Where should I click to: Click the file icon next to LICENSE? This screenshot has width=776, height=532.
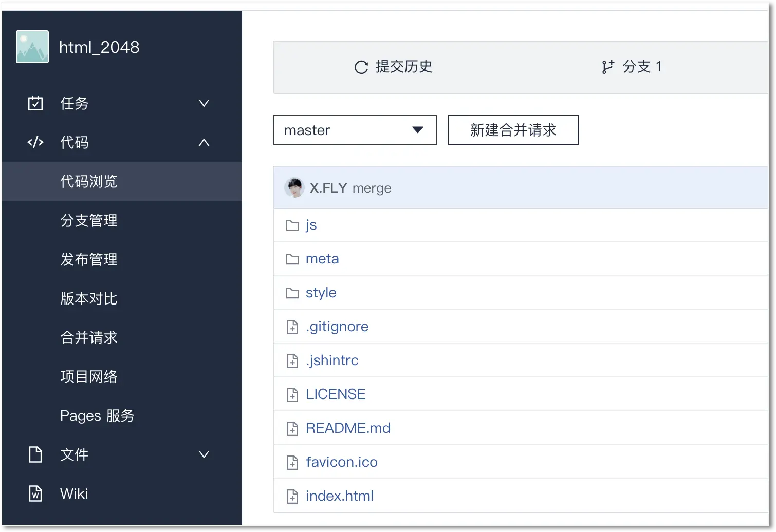click(x=292, y=394)
